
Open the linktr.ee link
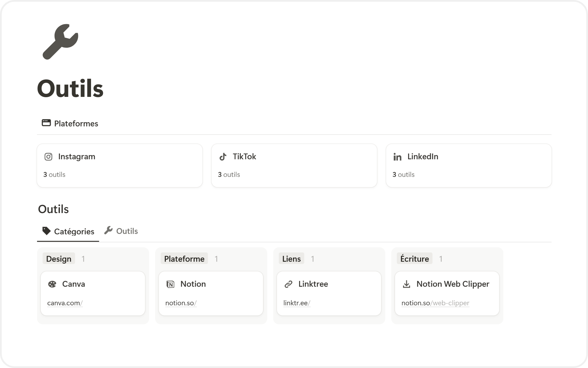click(x=297, y=303)
